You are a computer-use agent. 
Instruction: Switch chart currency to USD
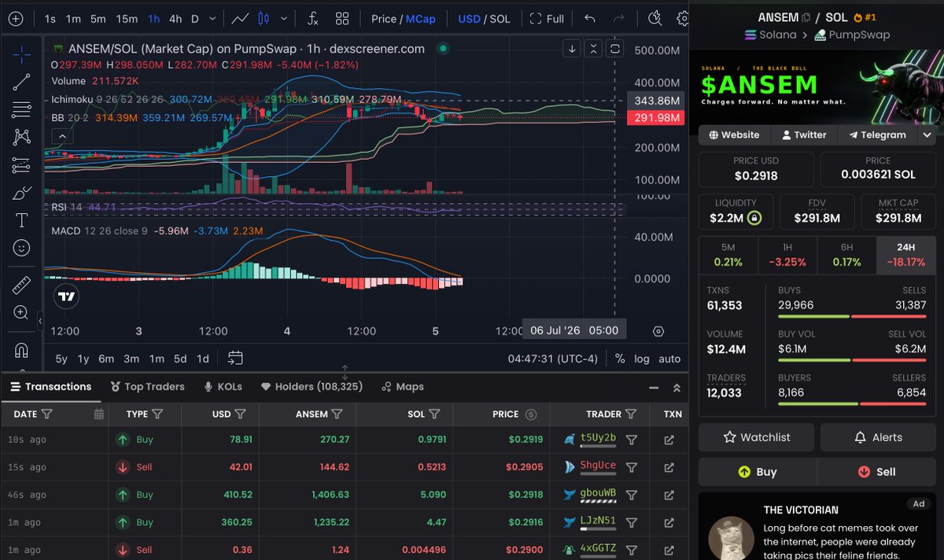click(x=469, y=18)
